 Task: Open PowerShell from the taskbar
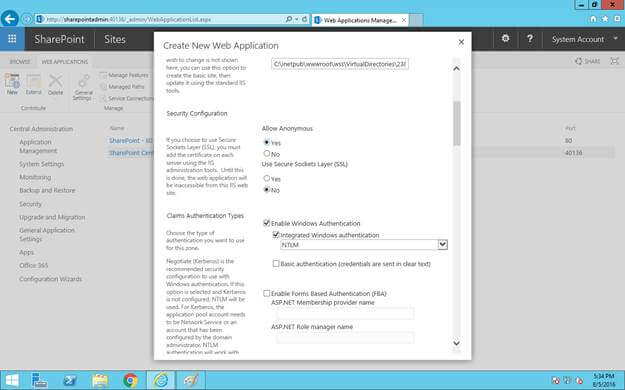click(x=69, y=380)
